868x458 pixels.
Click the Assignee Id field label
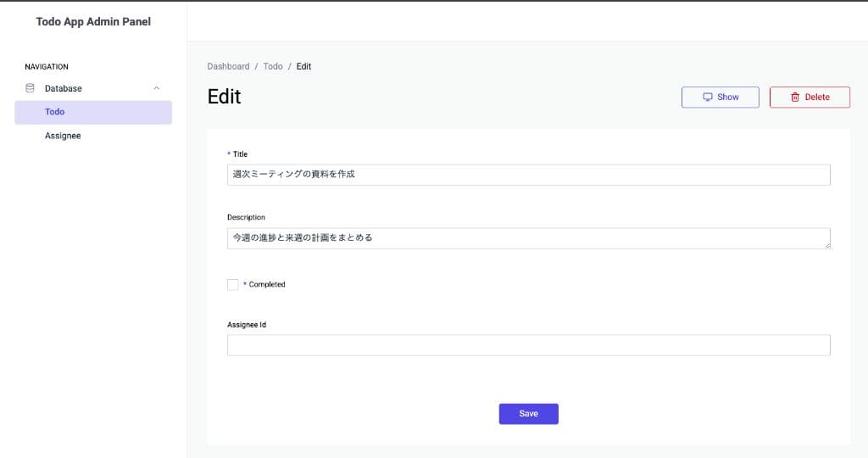click(247, 325)
